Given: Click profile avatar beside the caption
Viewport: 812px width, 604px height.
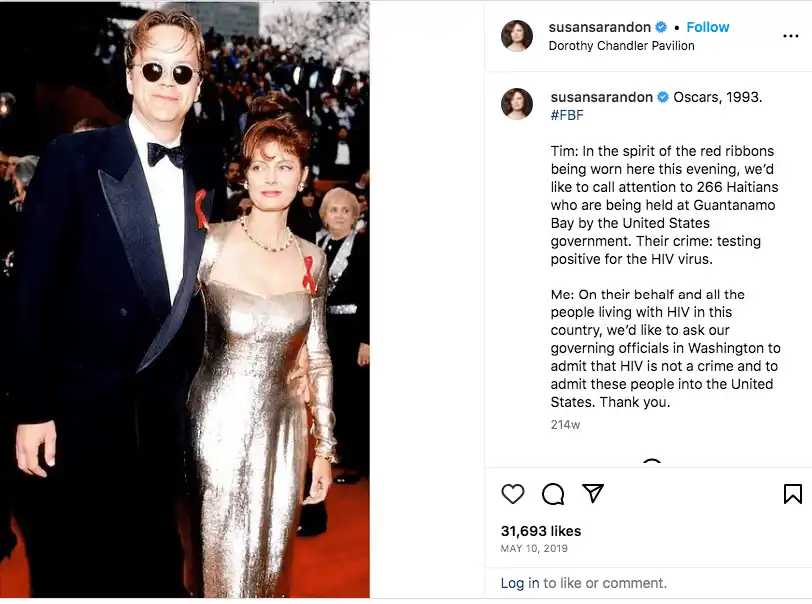Looking at the screenshot, I should click(x=517, y=105).
